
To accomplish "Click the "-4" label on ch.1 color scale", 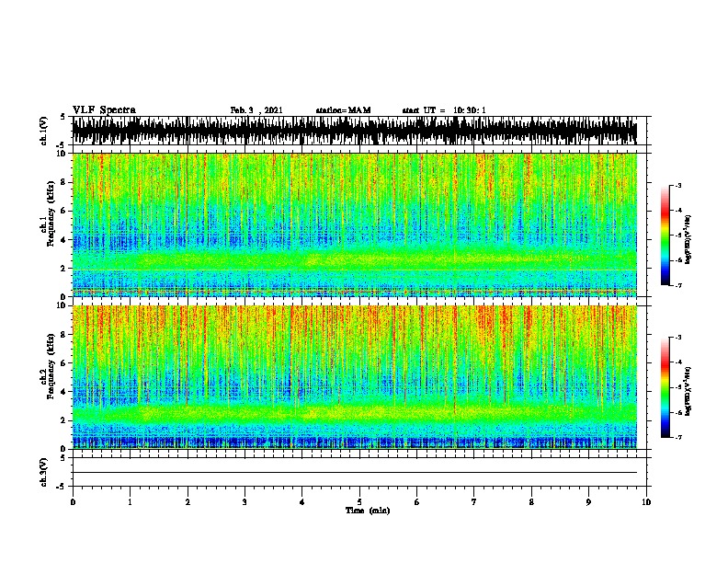I will [x=677, y=211].
